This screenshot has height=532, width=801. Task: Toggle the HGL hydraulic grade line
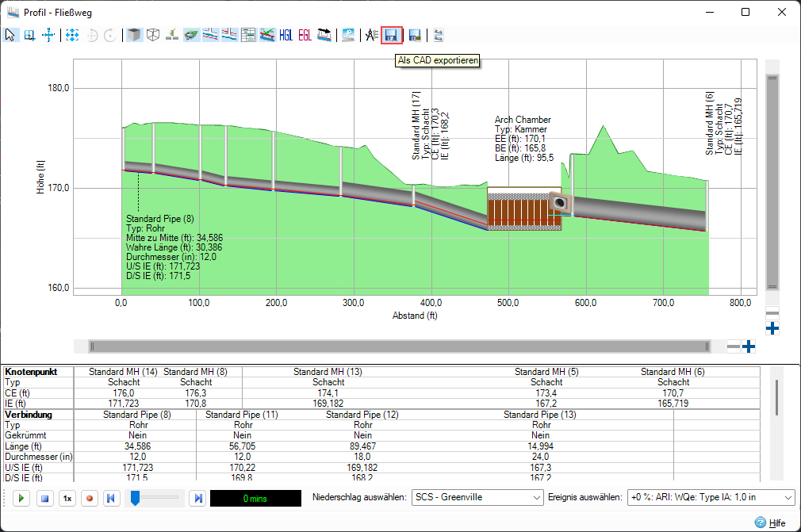pos(286,35)
